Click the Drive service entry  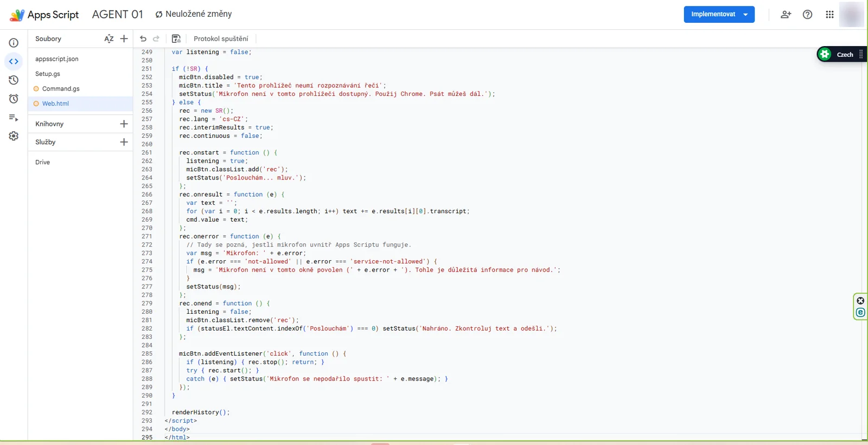point(43,162)
